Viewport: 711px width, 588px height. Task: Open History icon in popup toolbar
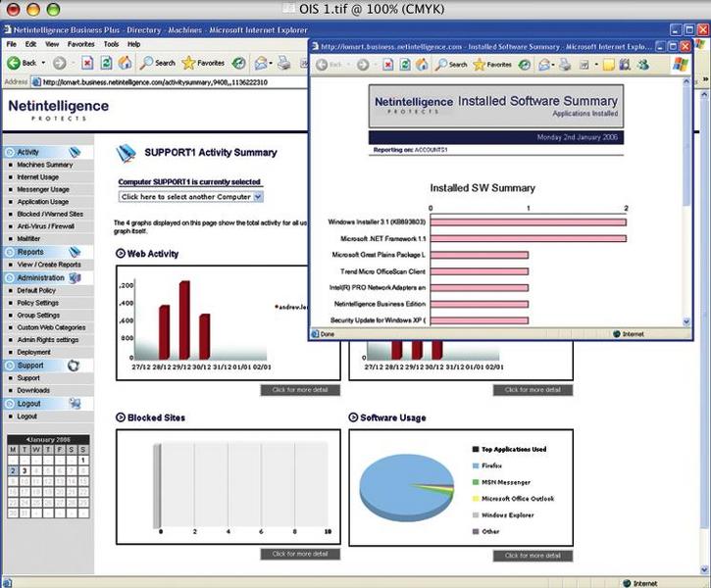coord(525,65)
